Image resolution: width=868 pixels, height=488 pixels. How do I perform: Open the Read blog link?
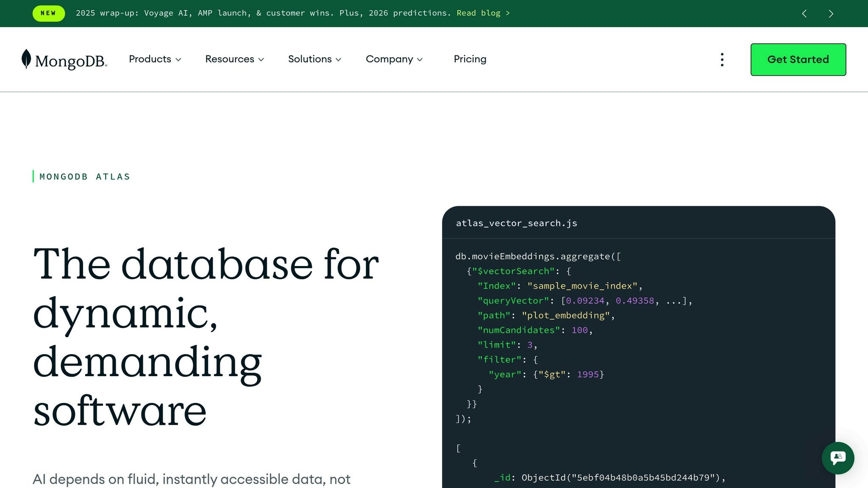click(483, 13)
